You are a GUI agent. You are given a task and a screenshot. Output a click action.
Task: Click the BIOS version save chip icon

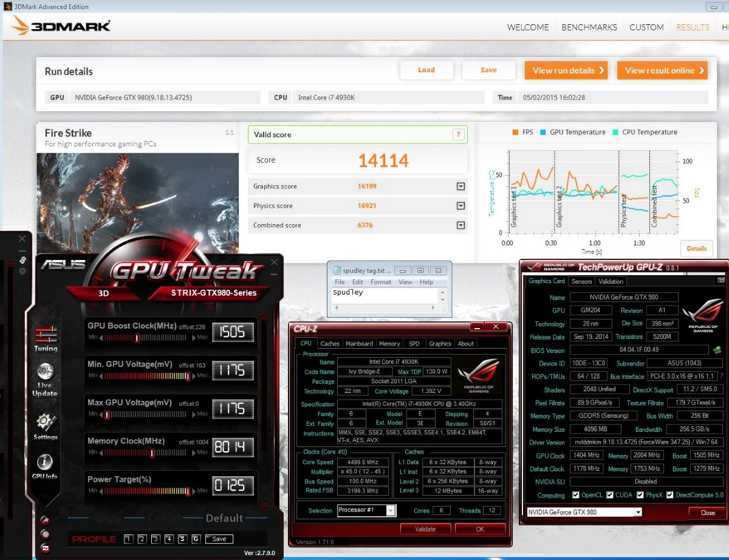[717, 350]
